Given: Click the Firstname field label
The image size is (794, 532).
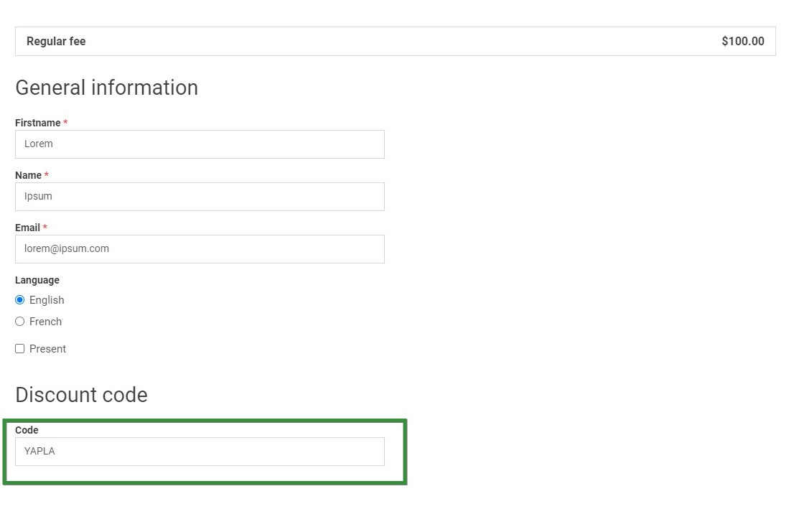Looking at the screenshot, I should click(37, 123).
